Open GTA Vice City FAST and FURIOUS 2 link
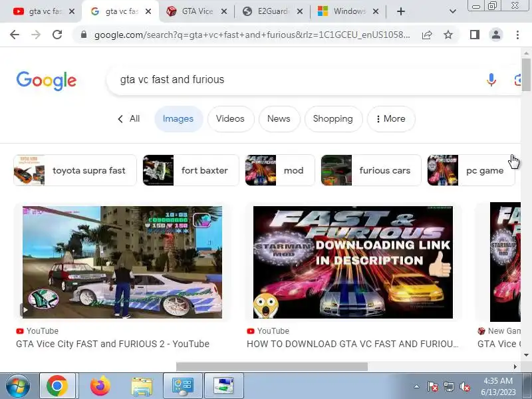The height and width of the screenshot is (399, 532). click(x=112, y=344)
